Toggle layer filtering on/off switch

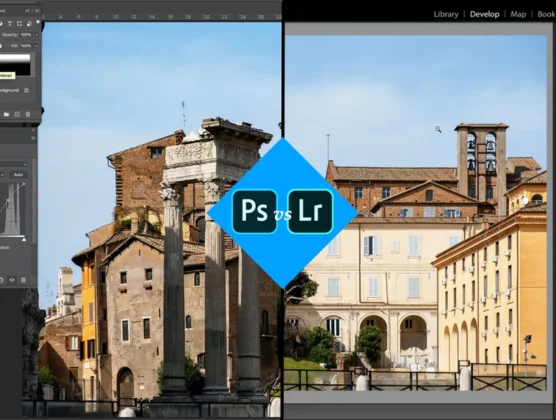[x=38, y=22]
